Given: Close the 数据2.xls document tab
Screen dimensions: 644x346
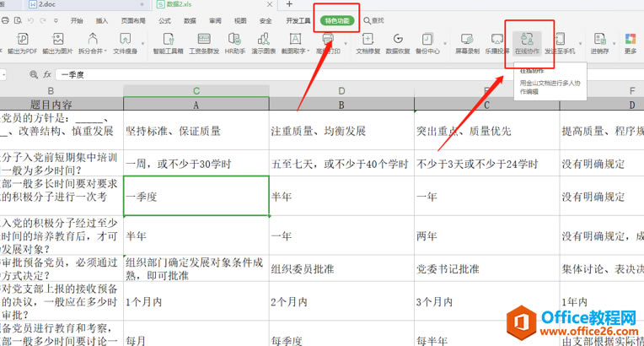Looking at the screenshot, I should pos(270,4).
